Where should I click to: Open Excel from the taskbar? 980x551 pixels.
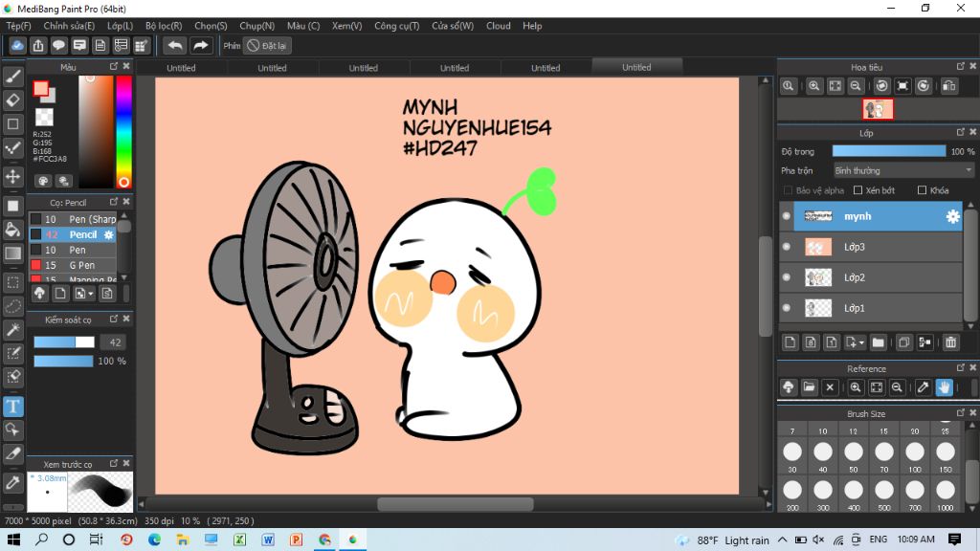point(239,540)
